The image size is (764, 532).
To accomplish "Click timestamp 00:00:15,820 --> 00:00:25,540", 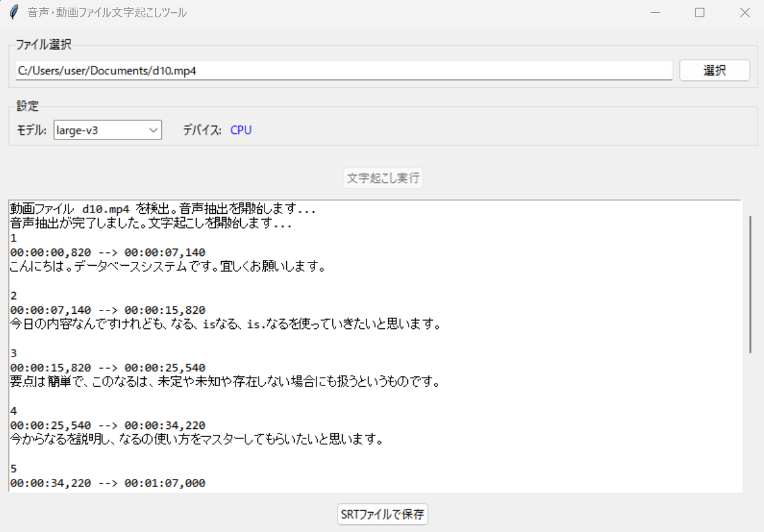I will point(108,367).
